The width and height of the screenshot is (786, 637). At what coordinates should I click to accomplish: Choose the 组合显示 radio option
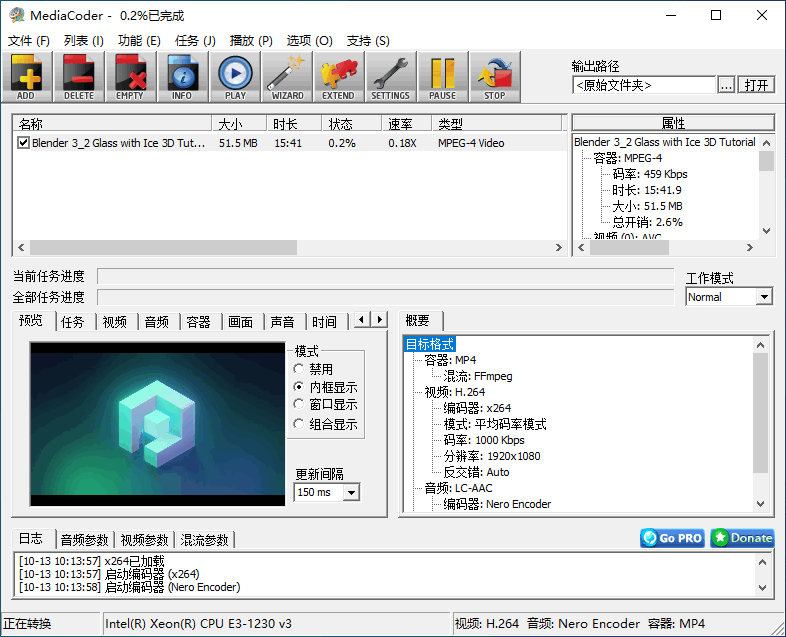click(299, 424)
